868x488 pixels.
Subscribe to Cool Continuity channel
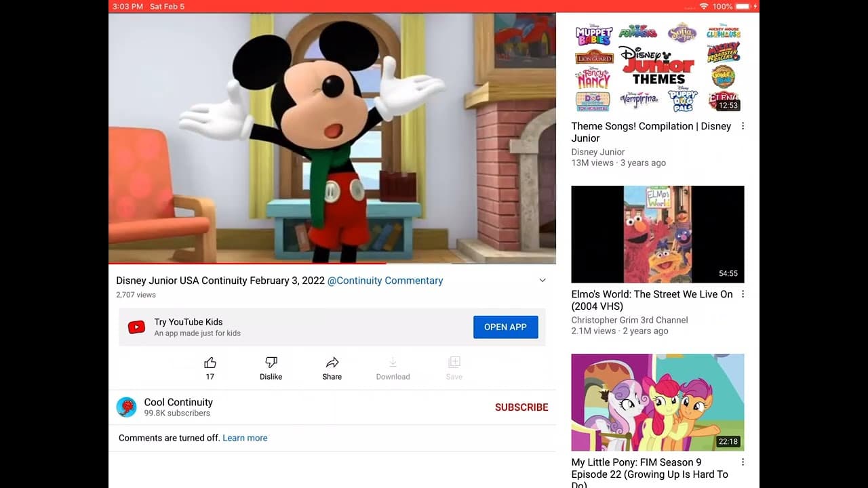(521, 407)
